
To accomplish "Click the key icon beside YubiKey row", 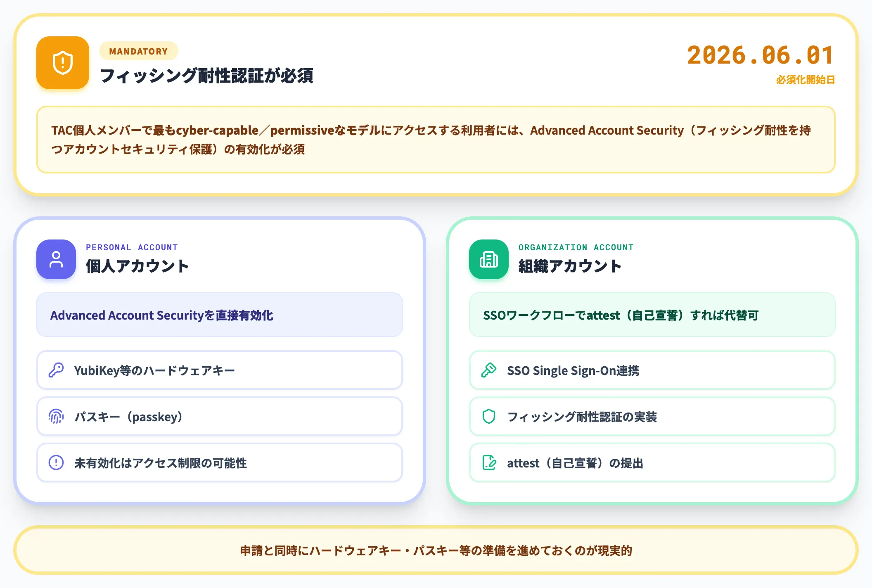I will click(x=56, y=370).
